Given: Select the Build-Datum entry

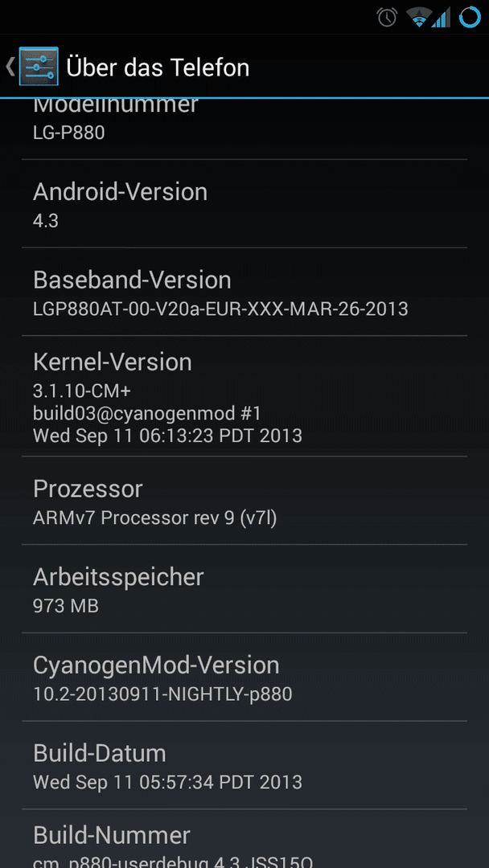Looking at the screenshot, I should (244, 765).
